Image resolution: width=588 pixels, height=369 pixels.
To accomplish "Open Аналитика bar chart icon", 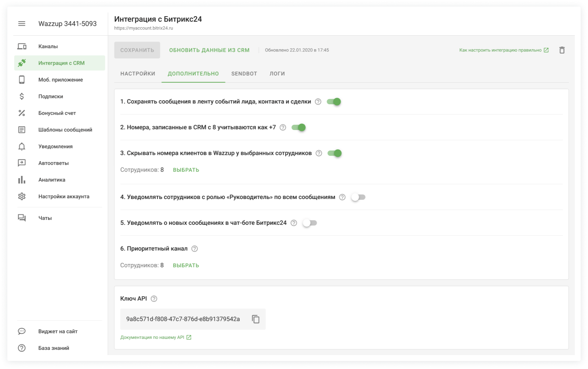I will 22,180.
